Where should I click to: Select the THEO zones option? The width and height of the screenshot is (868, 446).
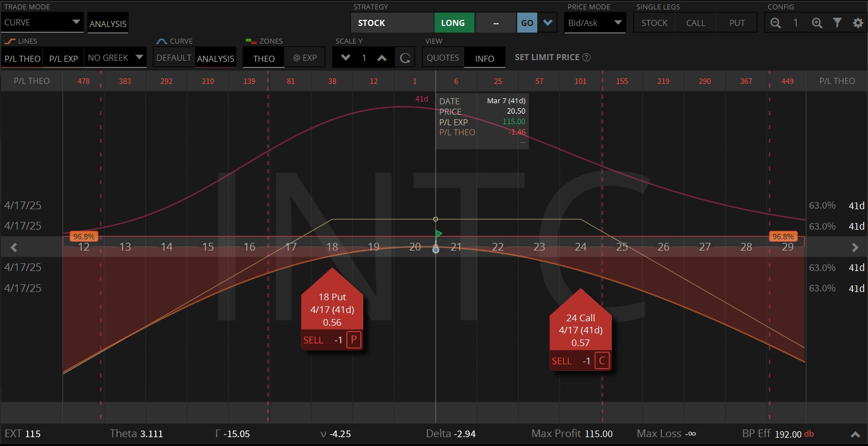tap(264, 59)
